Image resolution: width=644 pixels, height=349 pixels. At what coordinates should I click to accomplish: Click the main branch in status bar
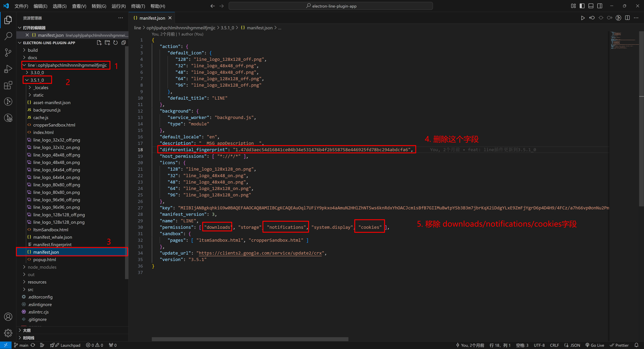pyautogui.click(x=21, y=345)
